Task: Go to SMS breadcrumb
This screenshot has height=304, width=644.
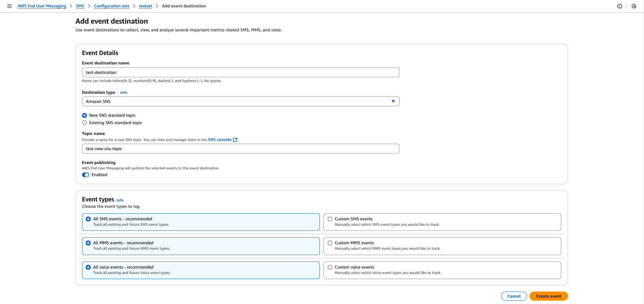Action: (80, 6)
